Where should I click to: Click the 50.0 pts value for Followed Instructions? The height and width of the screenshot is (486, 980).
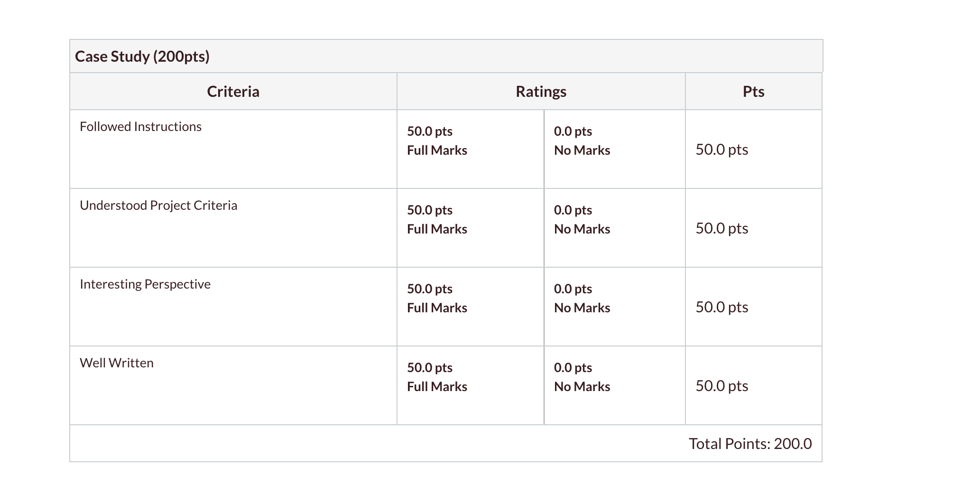(722, 150)
